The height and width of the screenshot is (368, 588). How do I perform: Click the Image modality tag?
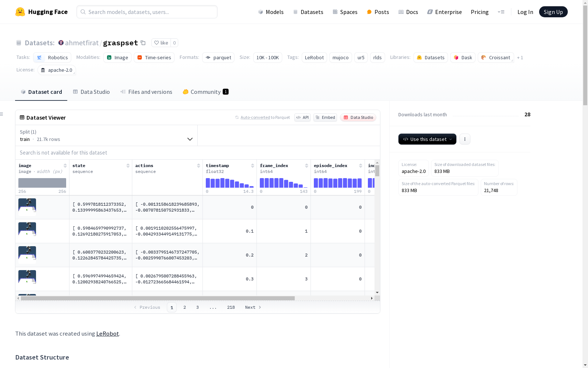coord(118,57)
